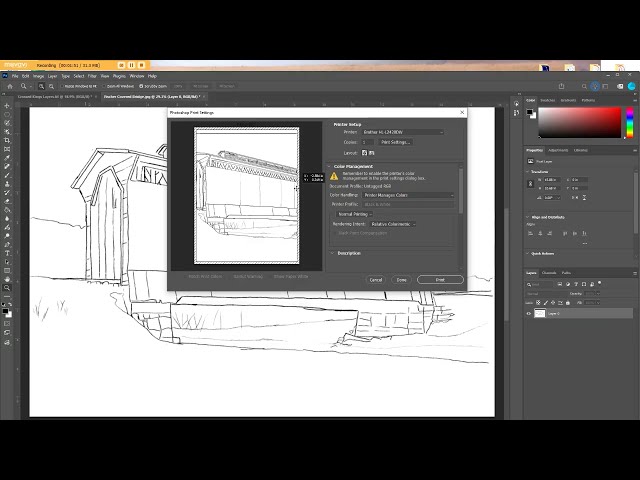640x480 pixels.
Task: Hide Layer 0 with the eye icon
Action: (529, 313)
